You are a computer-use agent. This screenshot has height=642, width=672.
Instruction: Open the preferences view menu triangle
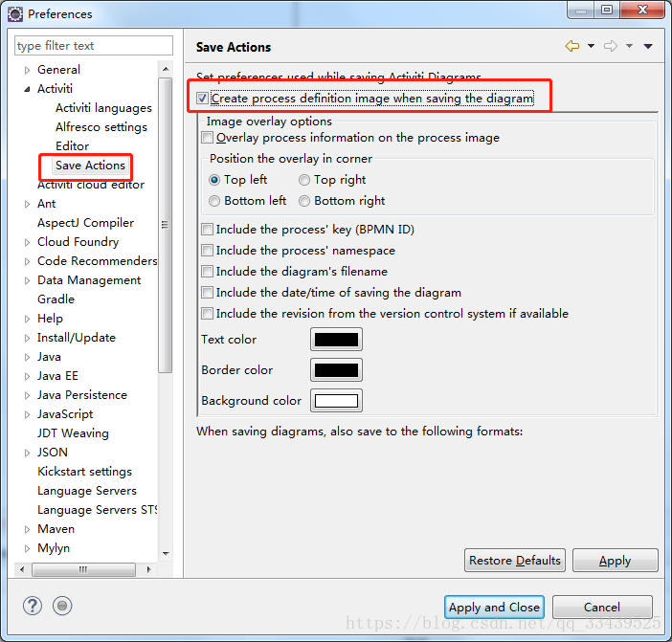pos(648,46)
